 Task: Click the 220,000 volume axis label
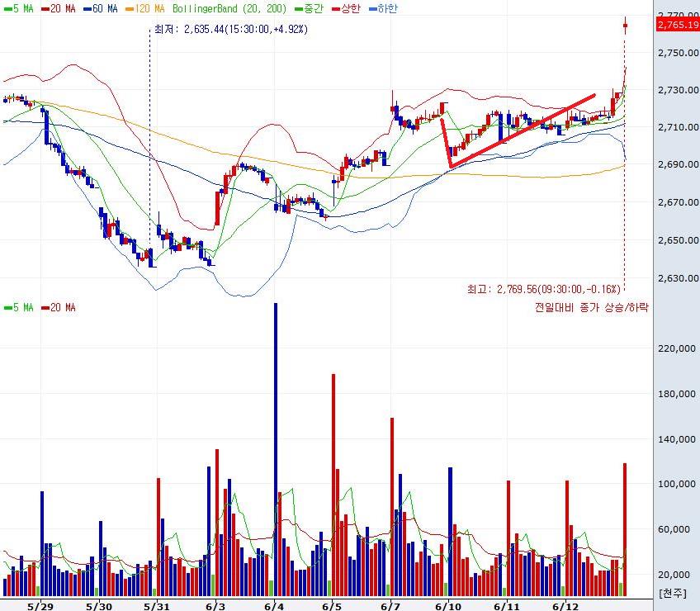677,348
